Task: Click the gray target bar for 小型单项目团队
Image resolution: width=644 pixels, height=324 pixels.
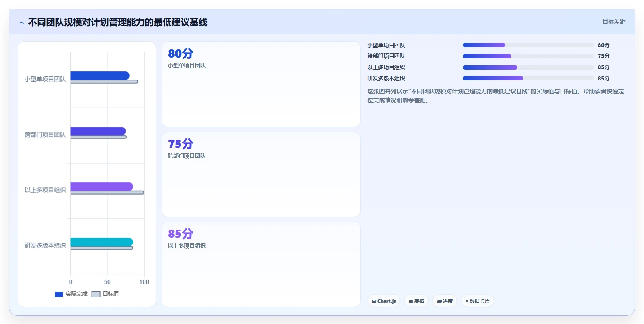Action: tap(105, 81)
